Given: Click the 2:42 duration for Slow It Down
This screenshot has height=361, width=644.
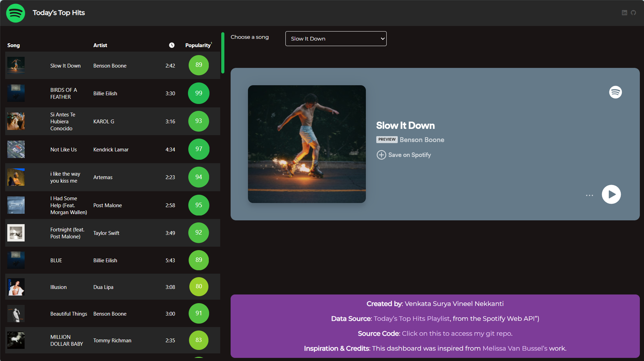Looking at the screenshot, I should pyautogui.click(x=170, y=66).
